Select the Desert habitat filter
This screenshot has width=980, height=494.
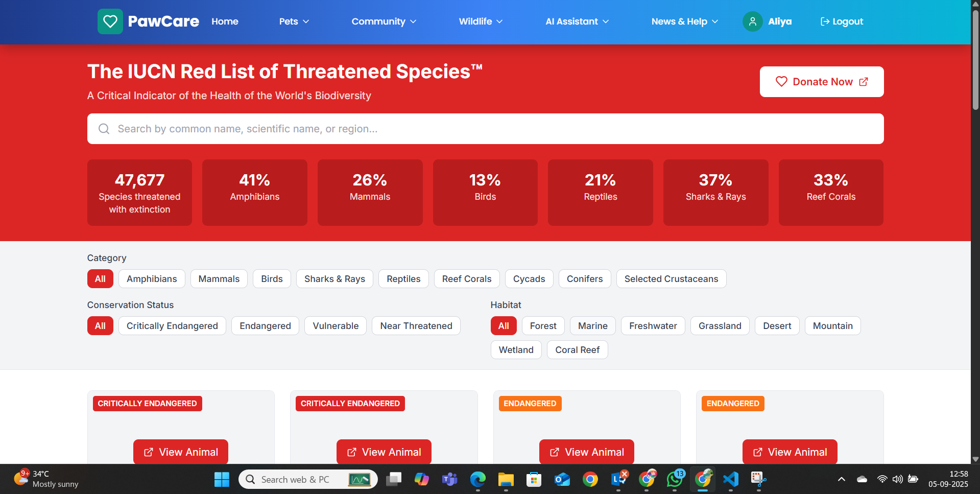777,326
